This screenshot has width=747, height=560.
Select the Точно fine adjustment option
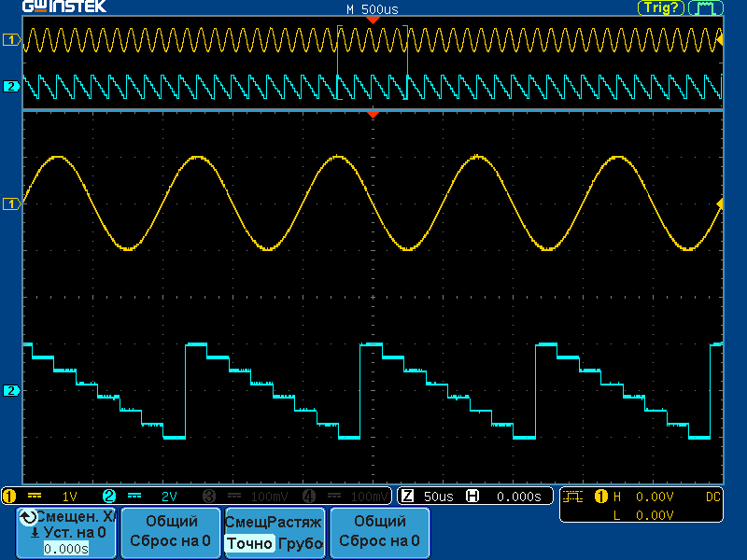point(250,543)
